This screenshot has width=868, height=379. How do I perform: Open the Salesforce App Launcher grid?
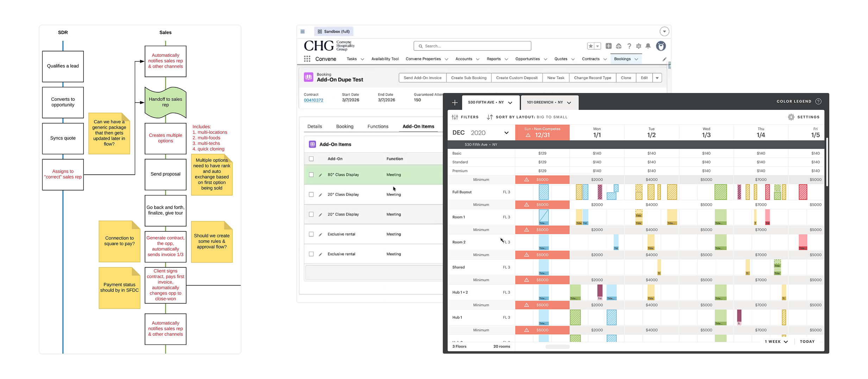click(x=307, y=59)
